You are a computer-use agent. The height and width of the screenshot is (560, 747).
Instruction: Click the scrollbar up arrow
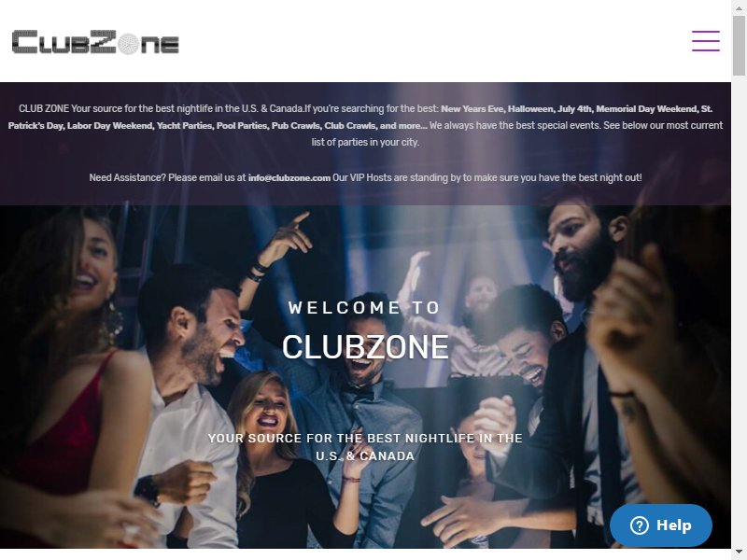(x=739, y=7)
